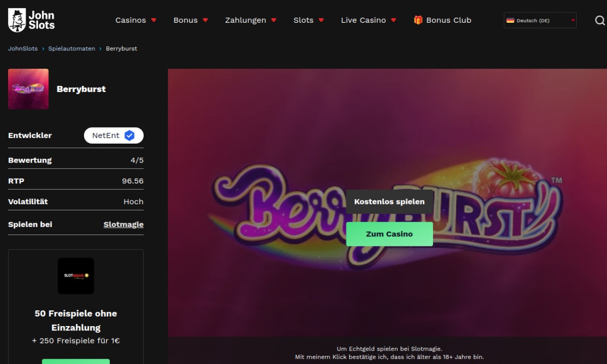Screen dimensions: 607x364
Task: Expand the Casinos dropdown menu
Action: point(136,20)
